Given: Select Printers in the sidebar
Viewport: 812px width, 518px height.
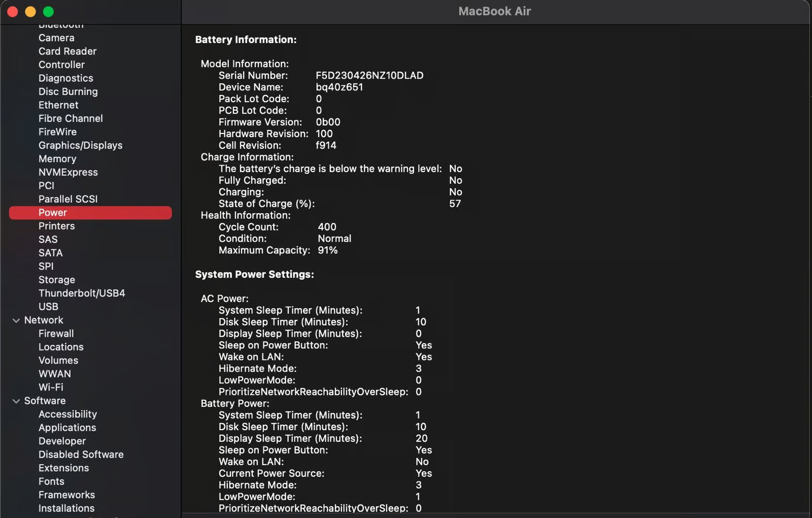Looking at the screenshot, I should click(57, 226).
